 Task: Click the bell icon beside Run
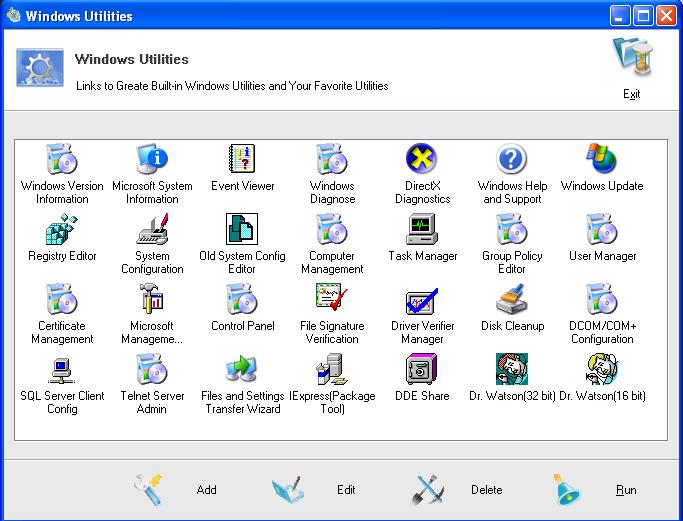566,490
